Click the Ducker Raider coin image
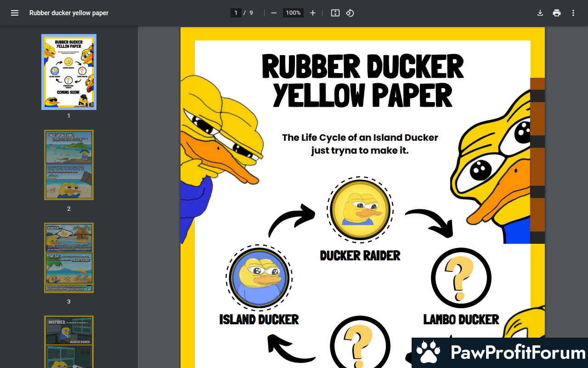 [360, 210]
